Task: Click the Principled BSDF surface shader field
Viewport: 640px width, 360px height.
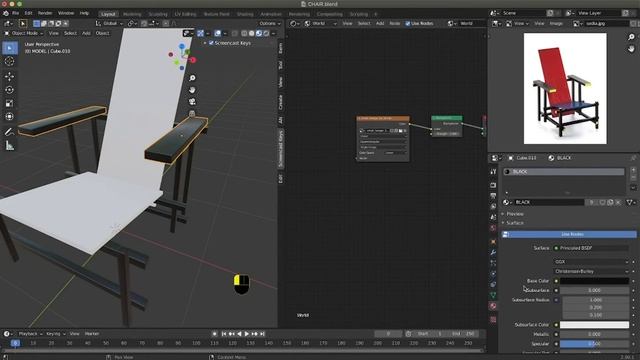Action: tap(591, 248)
